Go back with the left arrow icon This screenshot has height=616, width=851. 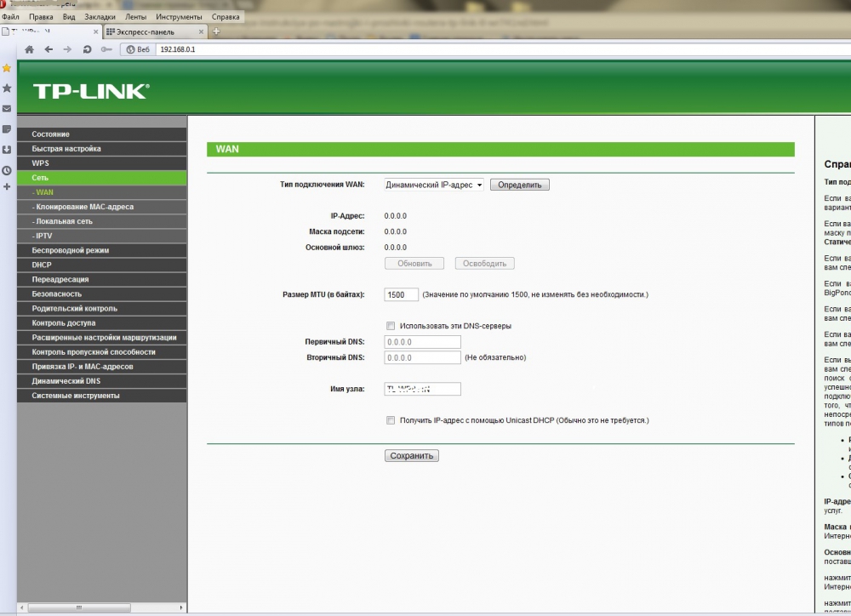(49, 49)
